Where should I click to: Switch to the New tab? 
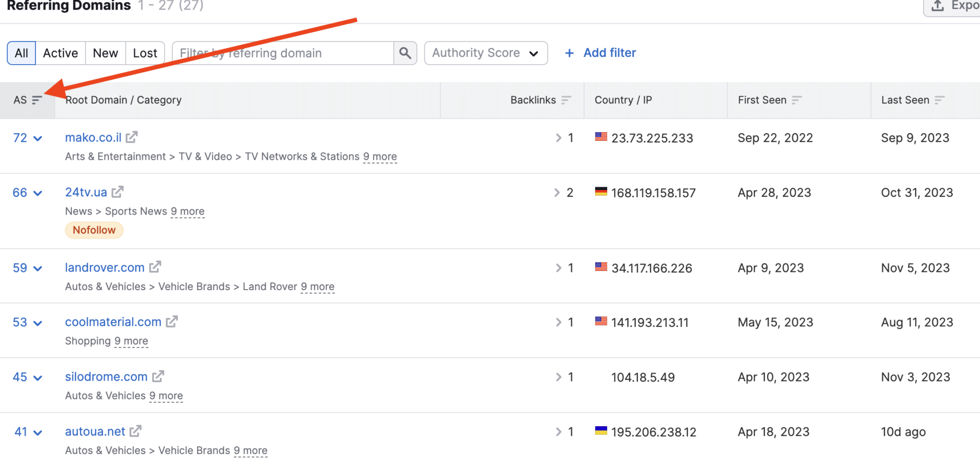105,53
